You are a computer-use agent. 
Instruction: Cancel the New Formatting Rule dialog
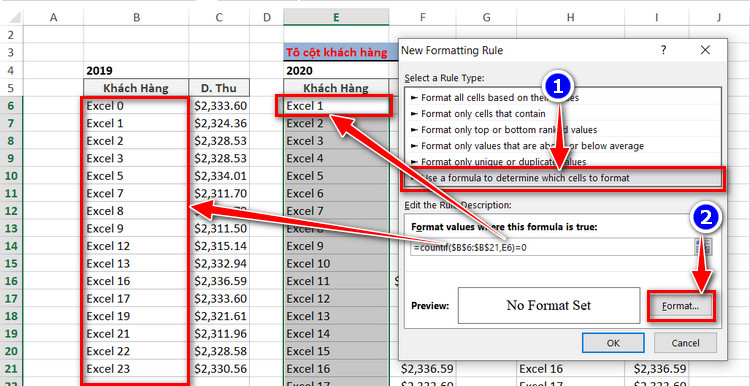pyautogui.click(x=685, y=343)
